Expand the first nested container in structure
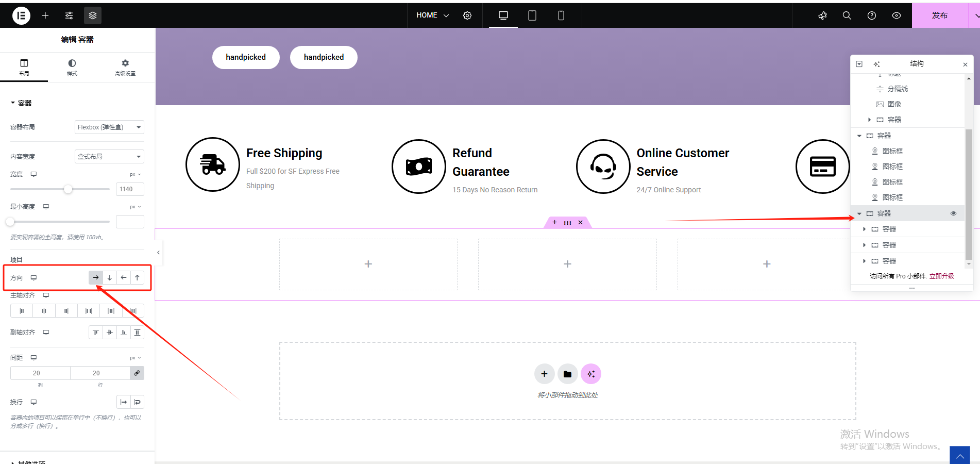Viewport: 980px width, 464px height. point(865,229)
